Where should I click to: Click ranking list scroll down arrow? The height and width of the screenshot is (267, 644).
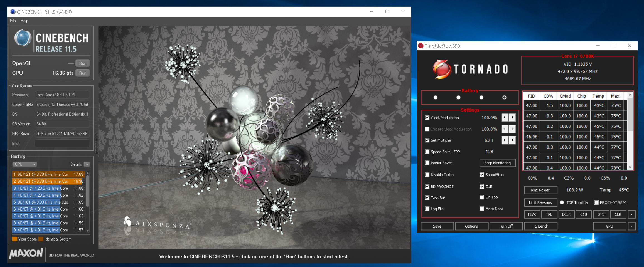click(x=88, y=231)
